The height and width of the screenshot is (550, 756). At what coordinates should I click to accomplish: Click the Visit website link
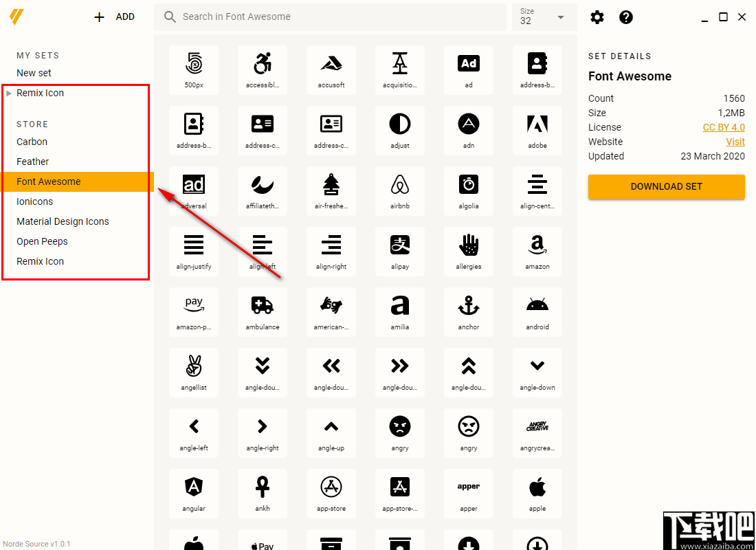point(735,142)
